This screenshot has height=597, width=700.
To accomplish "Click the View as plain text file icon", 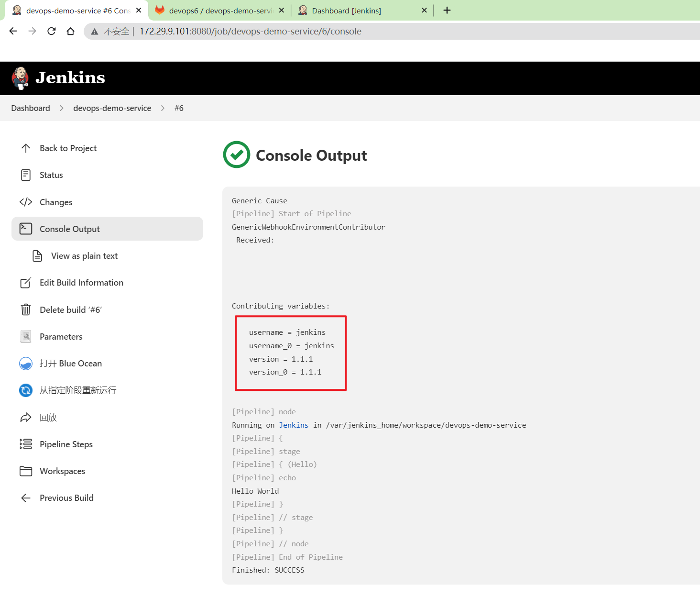I will tap(37, 256).
